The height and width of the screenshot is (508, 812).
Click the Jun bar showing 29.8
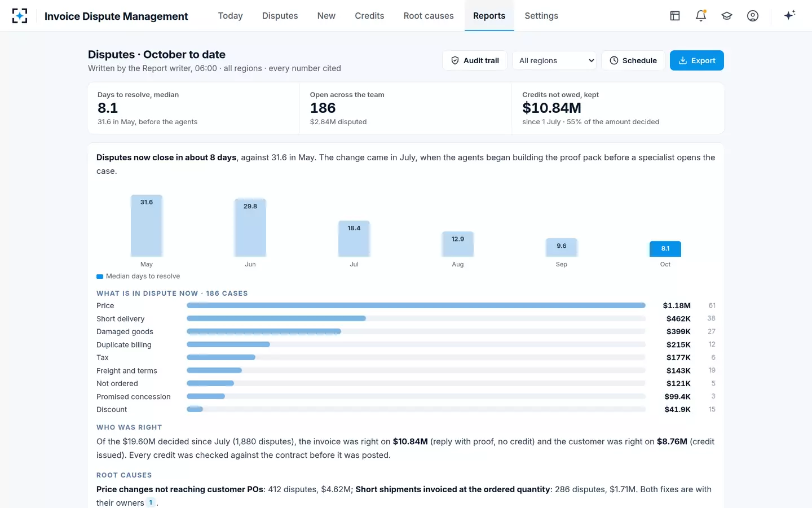(250, 228)
